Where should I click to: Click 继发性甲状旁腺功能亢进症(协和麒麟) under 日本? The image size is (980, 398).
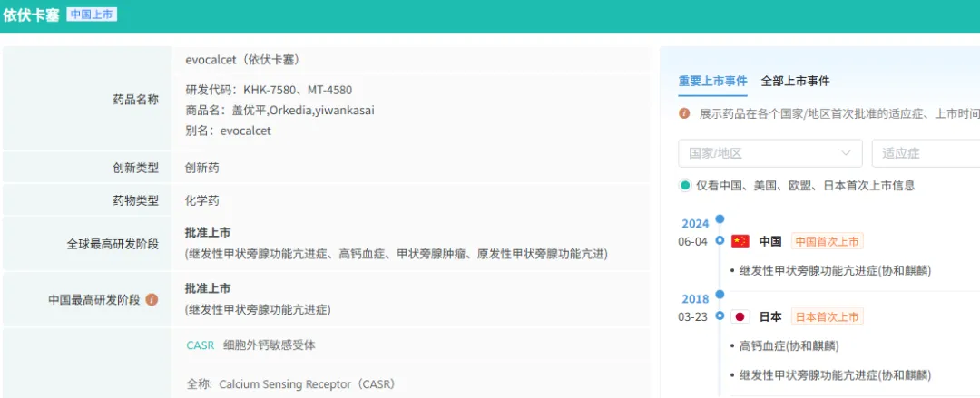point(835,375)
